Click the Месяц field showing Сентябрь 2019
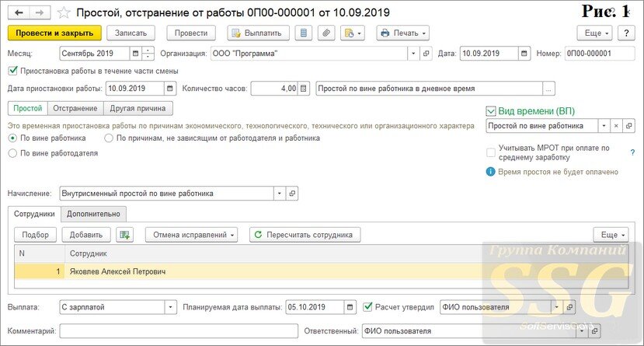This screenshot has height=346, width=644. click(x=95, y=54)
